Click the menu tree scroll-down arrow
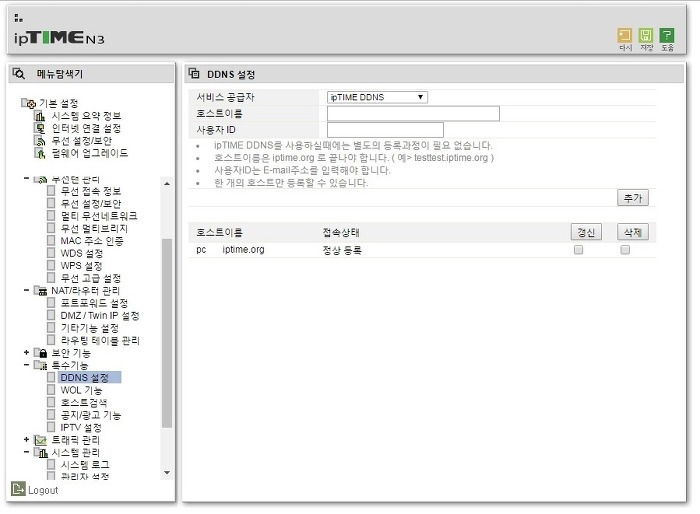The width and height of the screenshot is (700, 514). [167, 472]
